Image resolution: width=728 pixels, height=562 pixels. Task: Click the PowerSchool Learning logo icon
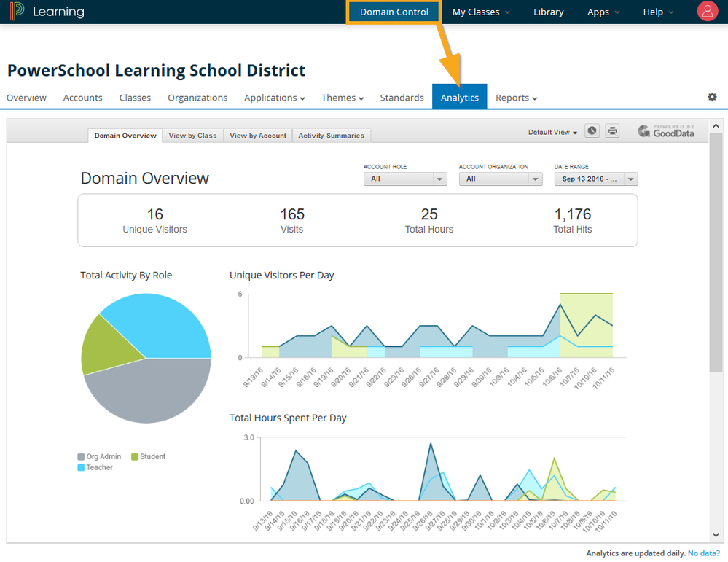coord(17,11)
